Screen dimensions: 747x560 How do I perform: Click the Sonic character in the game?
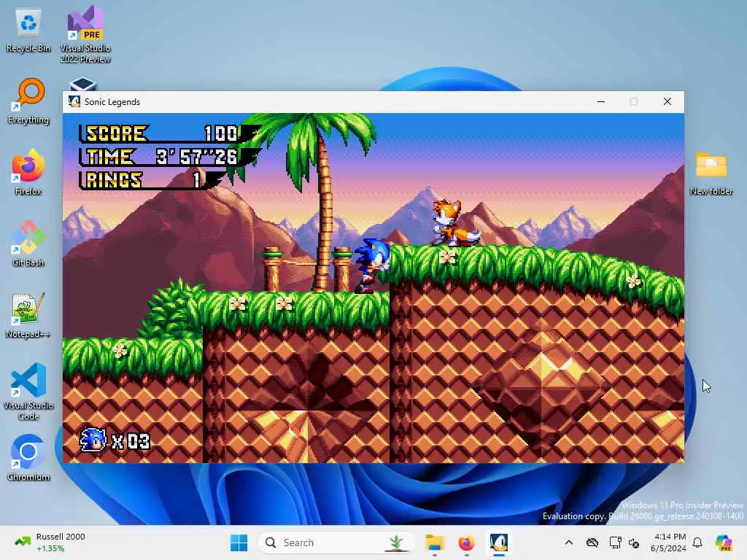pos(371,265)
